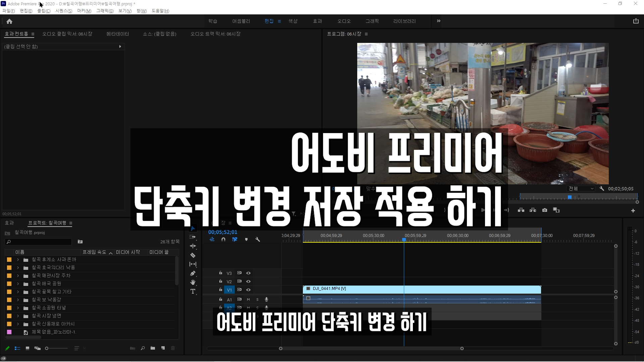Expand the 칠곡 시장 냉면 bin
This screenshot has width=644, height=362.
coord(18,316)
